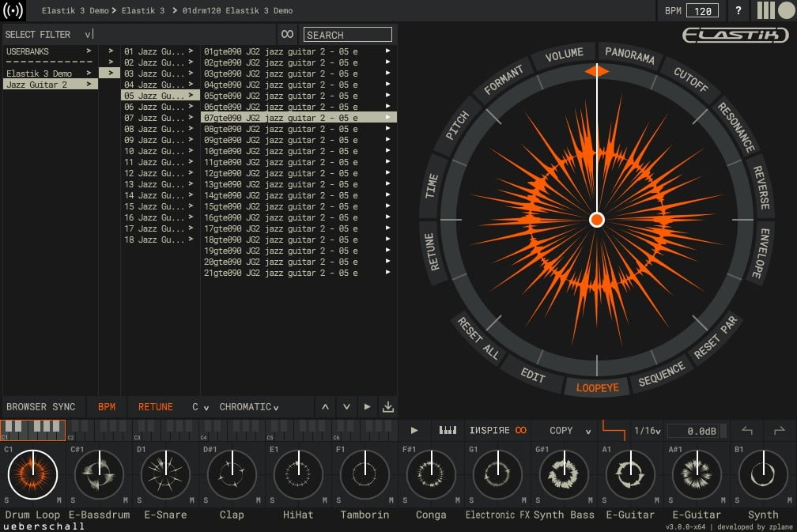Image resolution: width=797 pixels, height=532 pixels.
Task: Select the PITCH wheel tab
Action: pos(457,126)
